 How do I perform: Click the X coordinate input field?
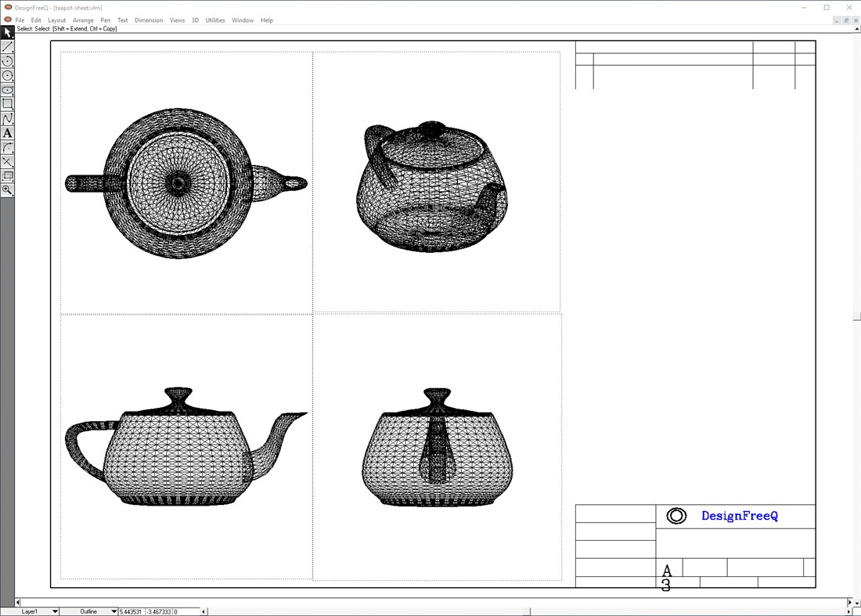(133, 611)
